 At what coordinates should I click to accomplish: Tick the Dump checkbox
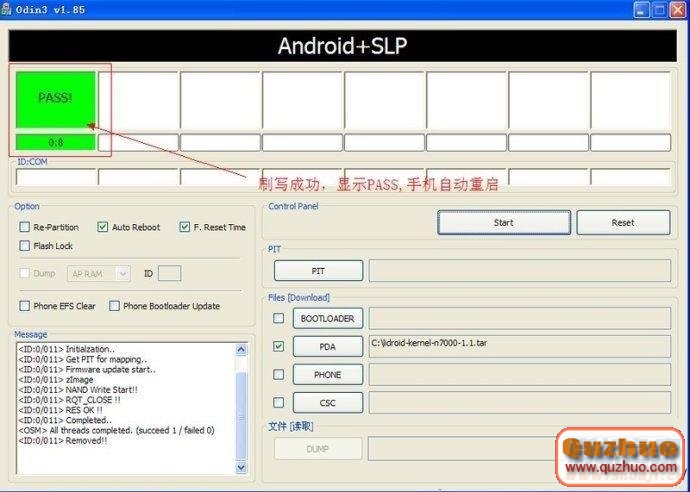[x=25, y=273]
